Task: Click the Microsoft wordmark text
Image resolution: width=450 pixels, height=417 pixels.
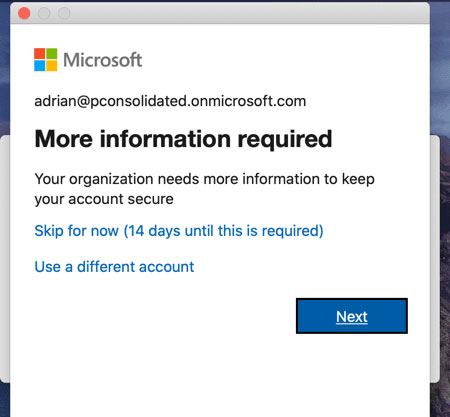Action: [x=103, y=60]
